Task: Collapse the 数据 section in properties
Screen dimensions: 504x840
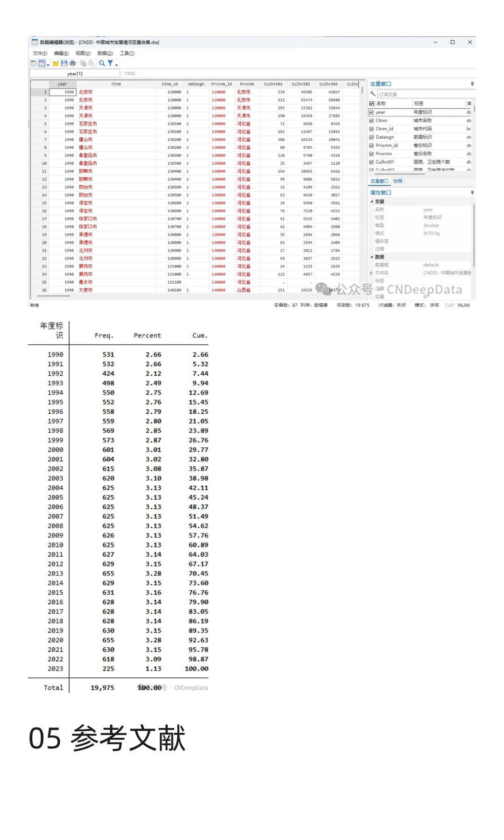Action: tap(372, 257)
